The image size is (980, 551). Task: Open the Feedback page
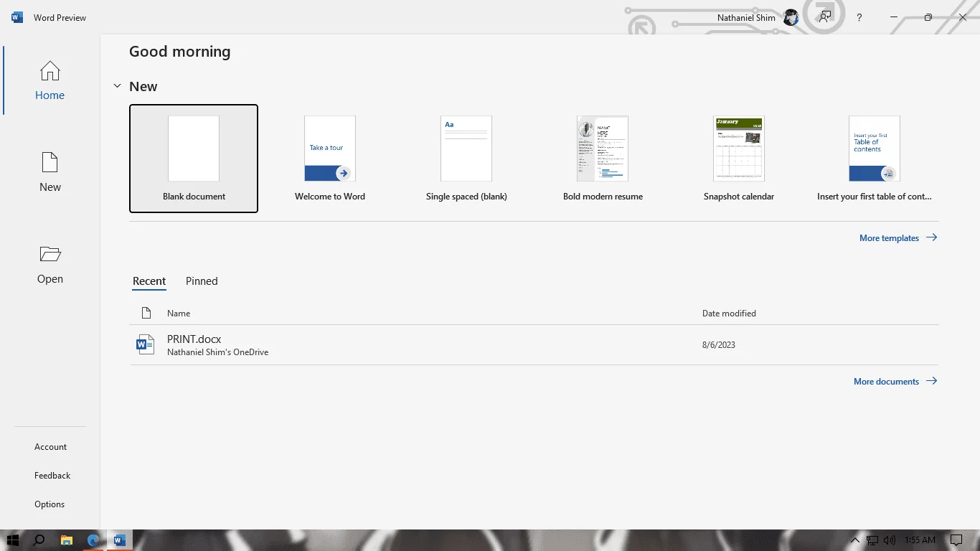click(52, 476)
